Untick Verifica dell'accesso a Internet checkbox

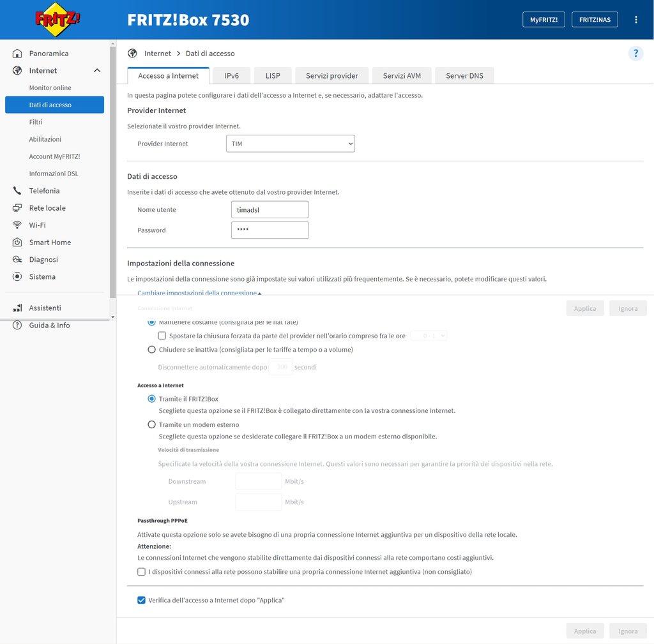coord(141,600)
